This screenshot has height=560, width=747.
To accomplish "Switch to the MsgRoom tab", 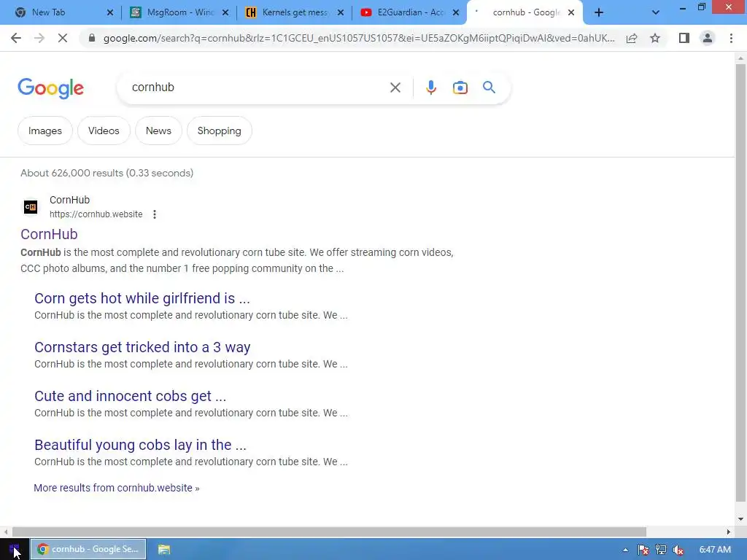I will point(180,12).
